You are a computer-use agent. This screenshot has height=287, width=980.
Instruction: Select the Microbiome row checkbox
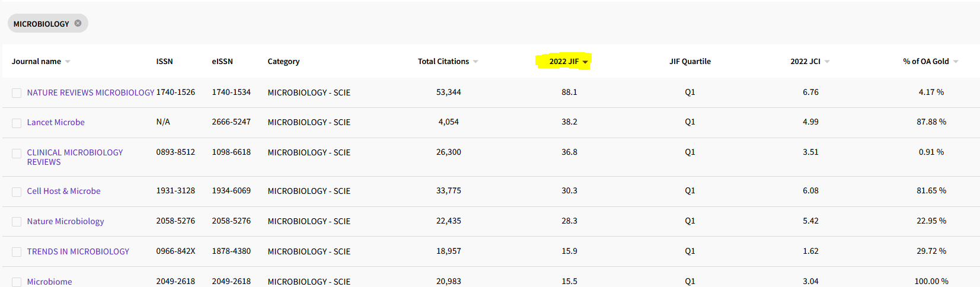click(17, 282)
